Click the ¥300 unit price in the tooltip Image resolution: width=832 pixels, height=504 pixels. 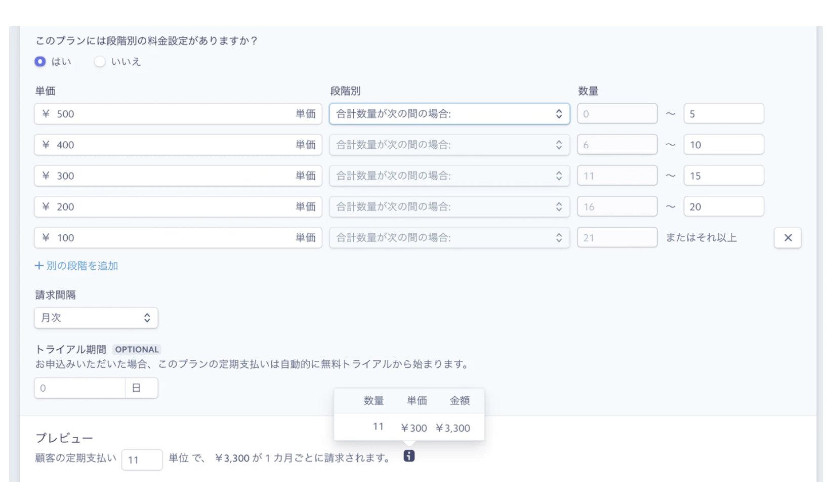click(x=414, y=428)
